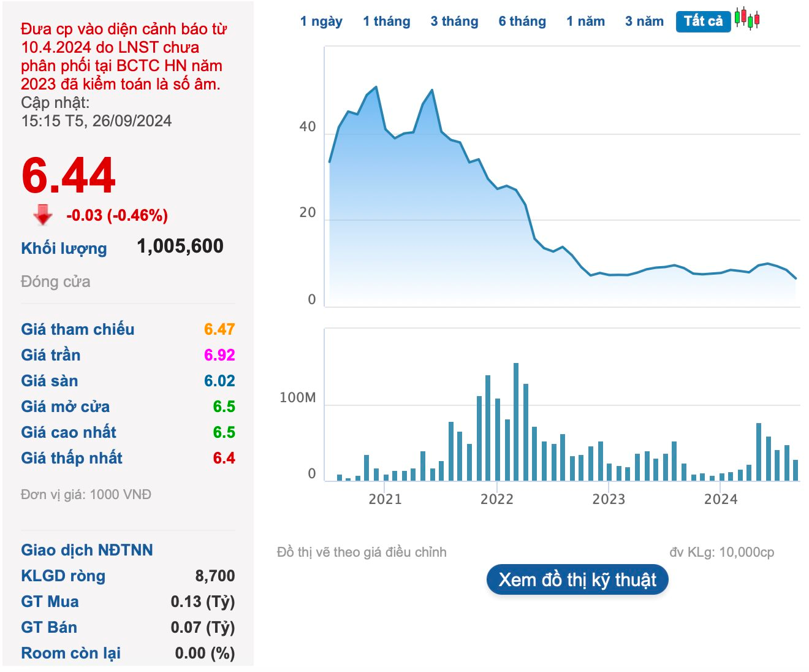809x672 pixels.
Task: Click the lowest price value 6.4
Action: (224, 458)
